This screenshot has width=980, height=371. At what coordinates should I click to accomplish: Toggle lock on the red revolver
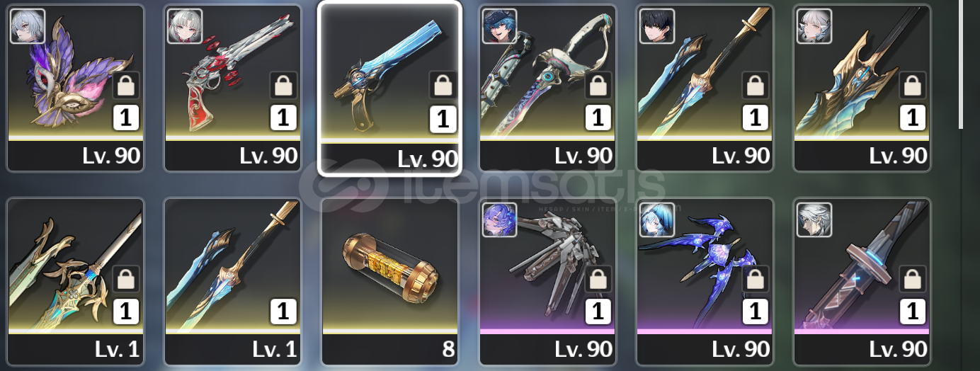point(283,86)
